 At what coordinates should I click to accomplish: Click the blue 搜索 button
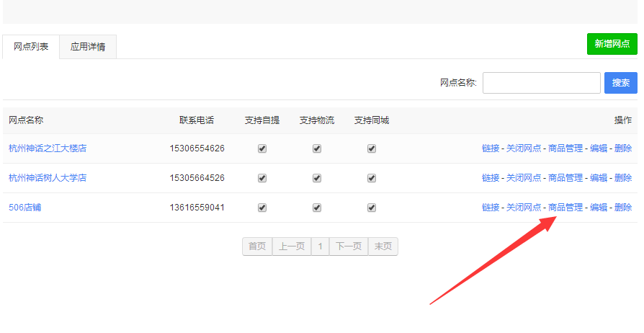click(620, 83)
